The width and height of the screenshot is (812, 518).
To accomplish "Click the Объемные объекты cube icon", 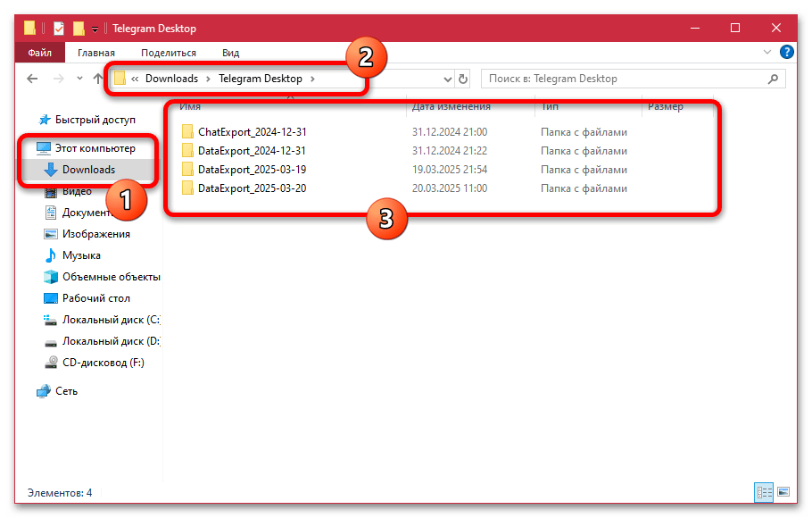I will tap(51, 277).
